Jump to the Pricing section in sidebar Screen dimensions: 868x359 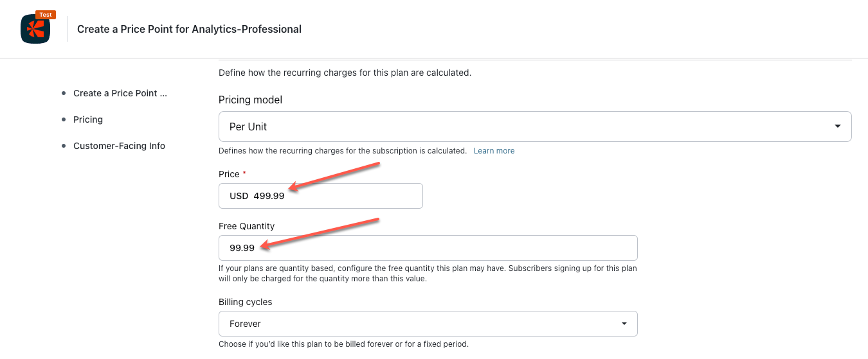point(88,119)
